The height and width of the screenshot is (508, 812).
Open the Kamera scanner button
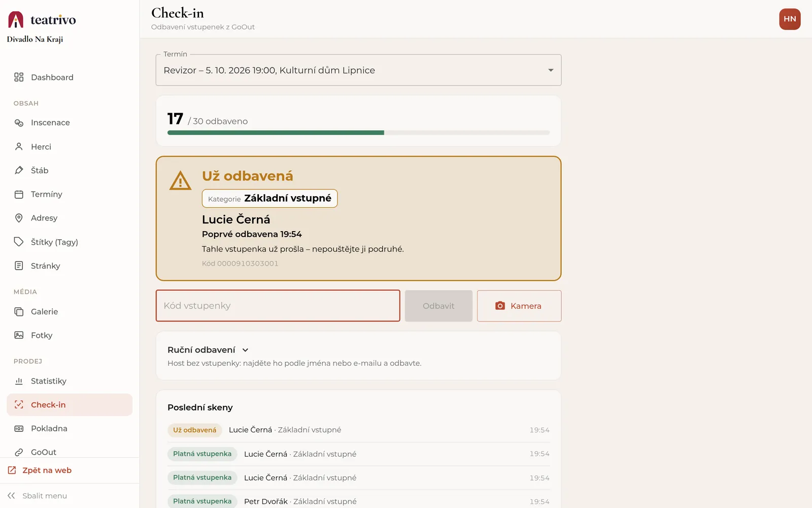point(519,306)
